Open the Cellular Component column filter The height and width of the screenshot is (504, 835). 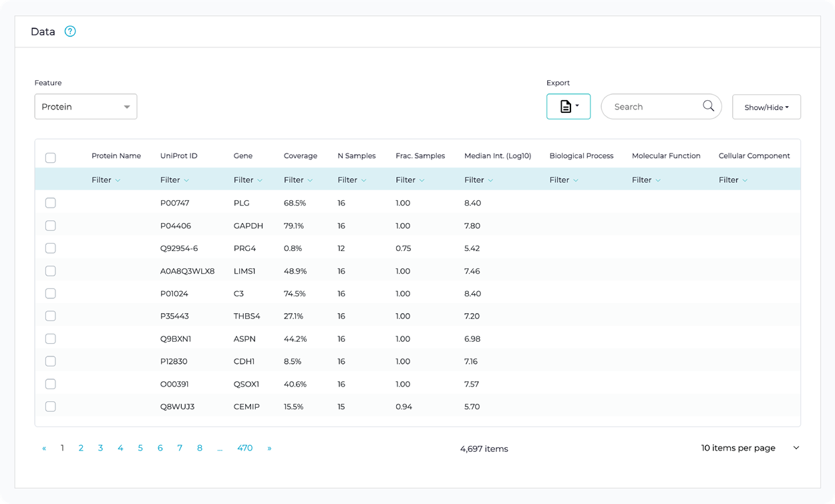pyautogui.click(x=733, y=180)
